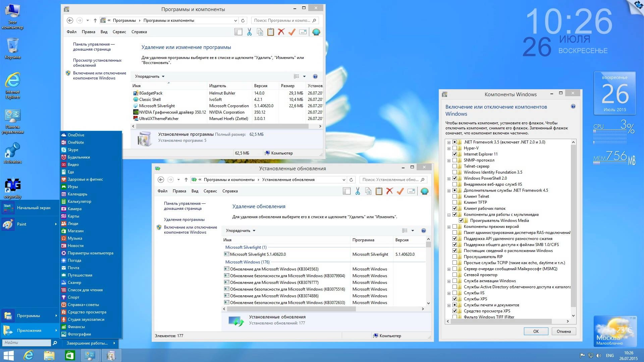Check the Клиент Telnet checkbox

tap(455, 196)
